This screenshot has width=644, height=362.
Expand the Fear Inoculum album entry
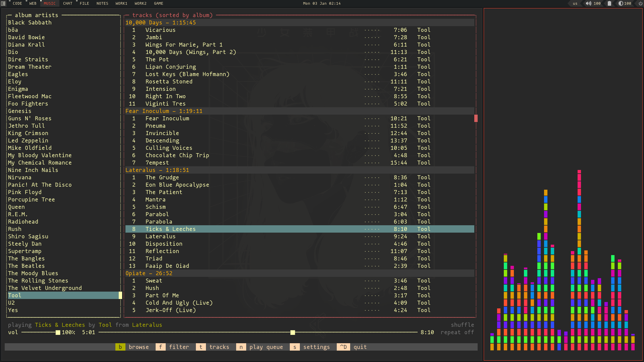[163, 111]
